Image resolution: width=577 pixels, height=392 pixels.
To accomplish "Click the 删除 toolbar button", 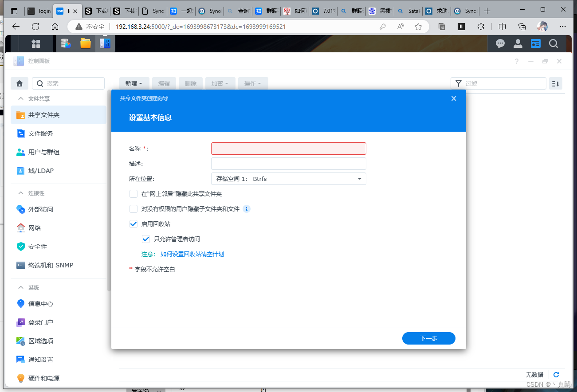I will pos(191,83).
